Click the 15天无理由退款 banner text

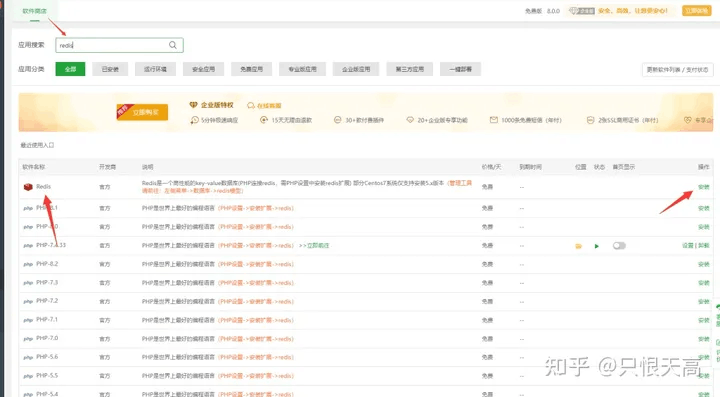pyautogui.click(x=292, y=120)
